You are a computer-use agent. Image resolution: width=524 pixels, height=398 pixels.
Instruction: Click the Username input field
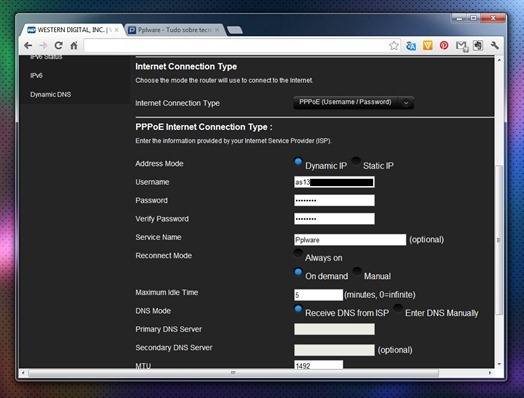click(334, 182)
